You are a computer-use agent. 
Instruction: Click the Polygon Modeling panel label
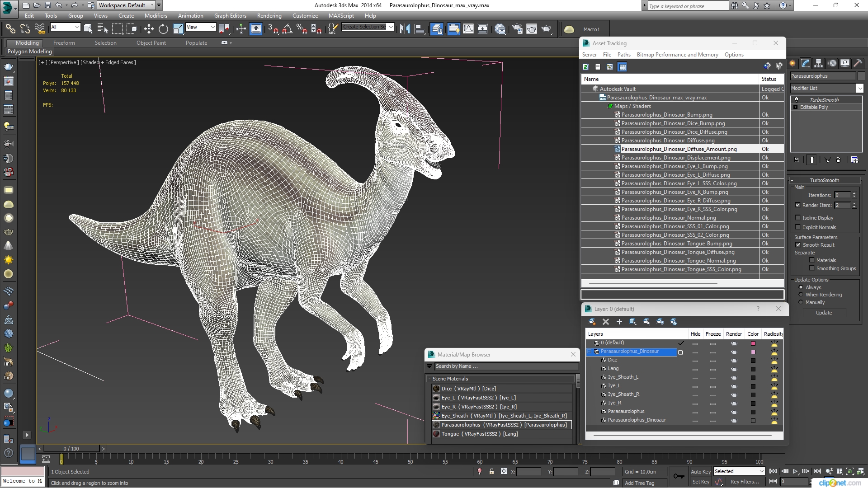pos(30,52)
